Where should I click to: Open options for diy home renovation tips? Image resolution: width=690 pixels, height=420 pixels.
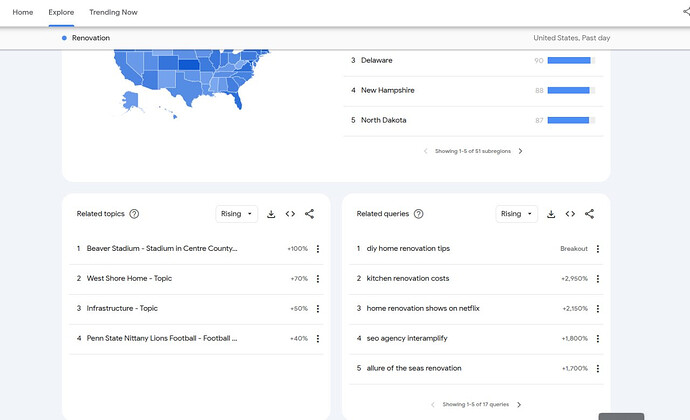click(x=598, y=249)
